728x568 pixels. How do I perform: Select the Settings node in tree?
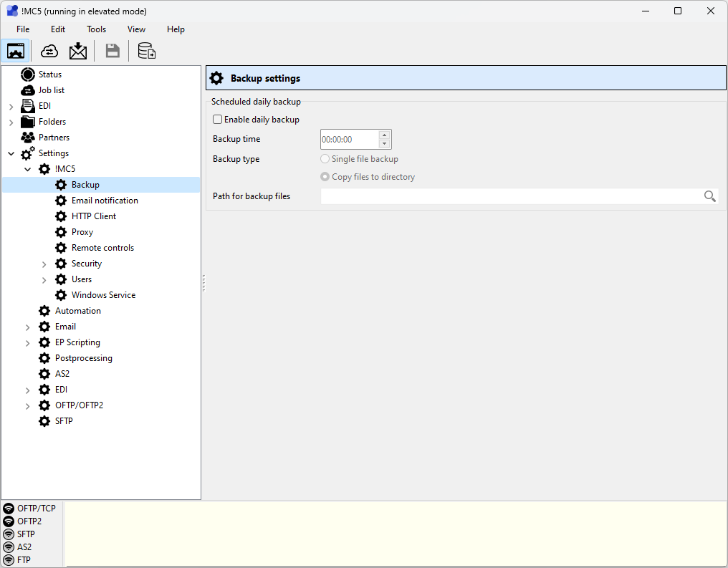pyautogui.click(x=54, y=153)
